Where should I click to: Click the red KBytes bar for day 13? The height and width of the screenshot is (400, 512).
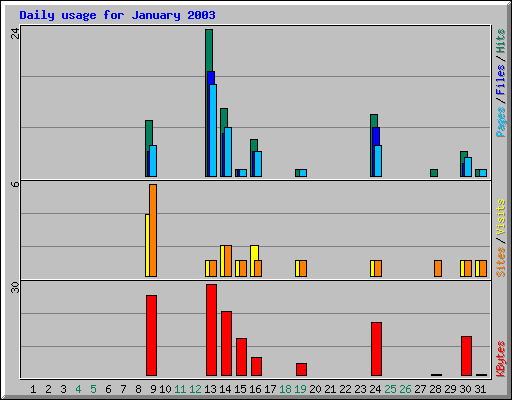pos(211,330)
